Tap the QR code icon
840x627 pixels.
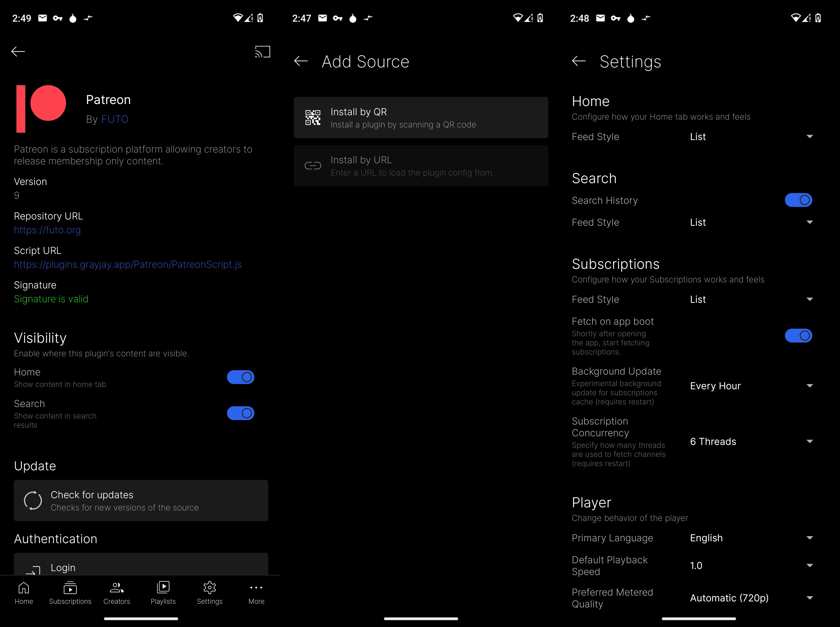[x=313, y=118]
